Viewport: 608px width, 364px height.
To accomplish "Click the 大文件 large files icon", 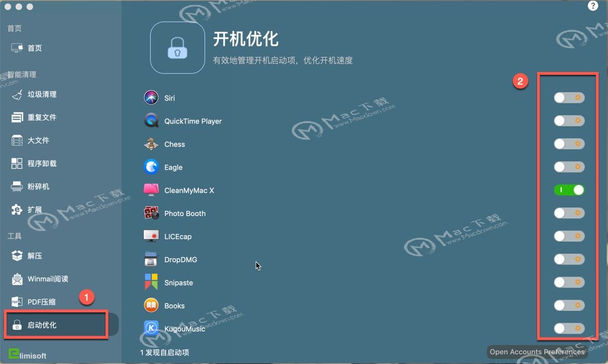I will coord(17,140).
